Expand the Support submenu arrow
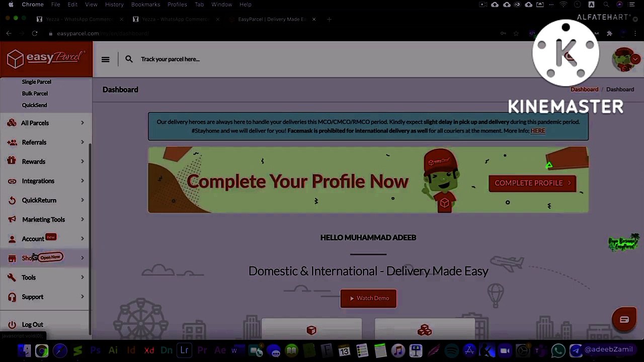 pyautogui.click(x=83, y=297)
